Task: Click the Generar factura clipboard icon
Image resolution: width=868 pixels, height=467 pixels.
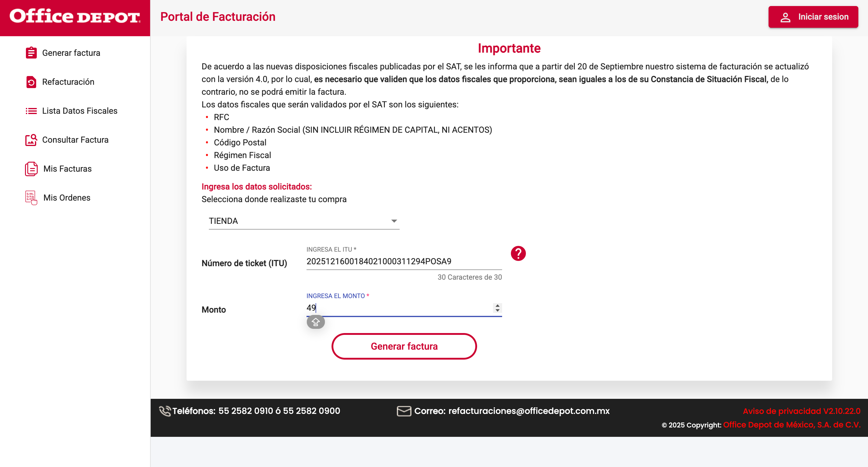Action: click(x=31, y=53)
